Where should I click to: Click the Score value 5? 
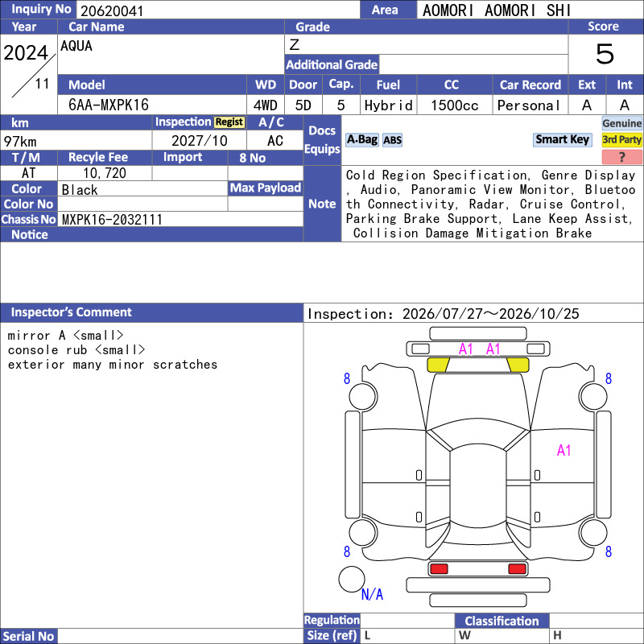coord(605,54)
